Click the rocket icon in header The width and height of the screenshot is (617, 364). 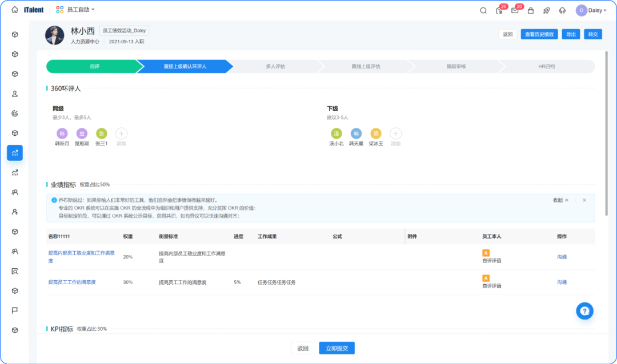pos(546,10)
